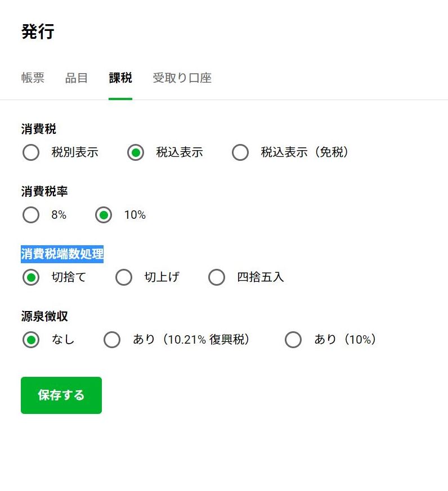Select the 税込表示 radio option

pyautogui.click(x=136, y=152)
